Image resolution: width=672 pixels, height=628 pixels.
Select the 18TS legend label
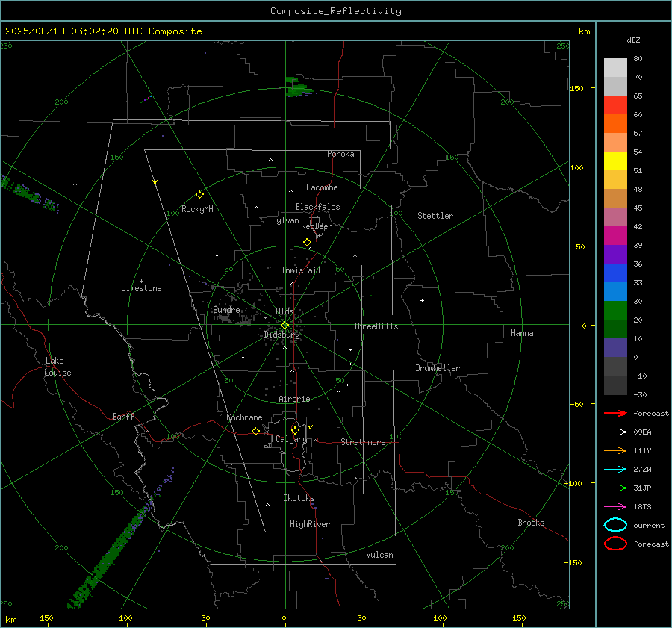(x=642, y=507)
